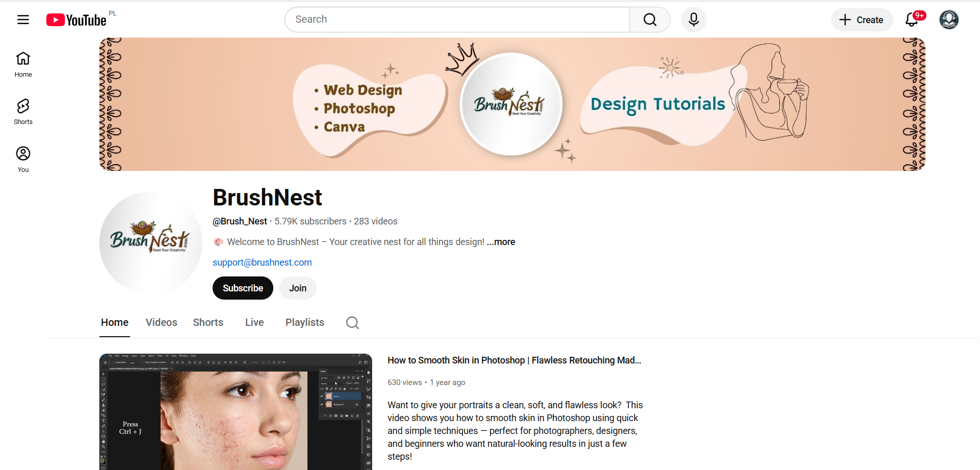Screen dimensions: 980x470
Task: Switch to the channel Shorts tab
Action: point(208,323)
